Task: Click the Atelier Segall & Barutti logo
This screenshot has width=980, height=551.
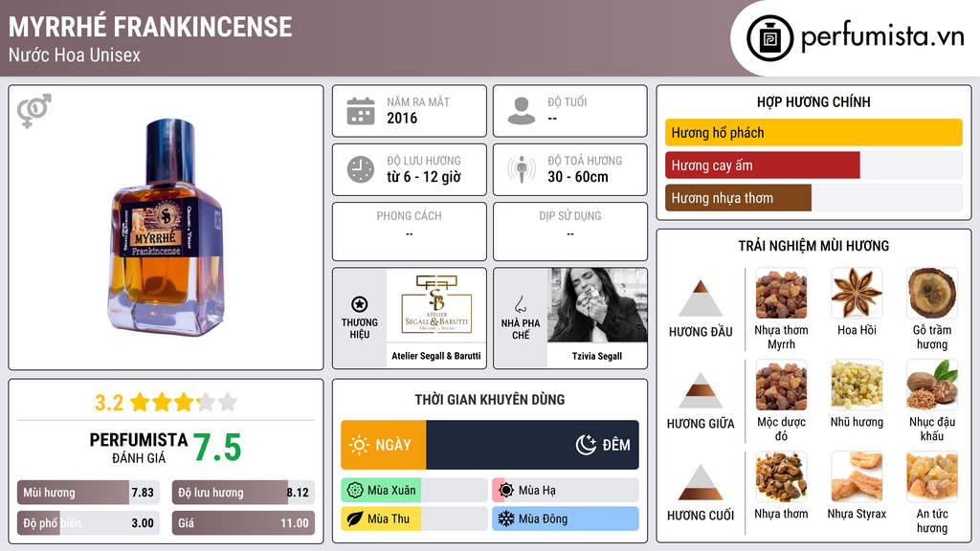Action: coord(436,305)
